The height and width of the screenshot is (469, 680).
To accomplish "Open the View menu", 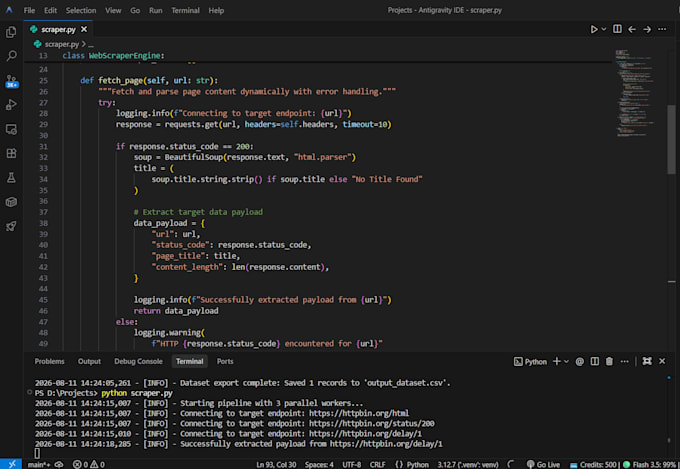I will (x=113, y=10).
